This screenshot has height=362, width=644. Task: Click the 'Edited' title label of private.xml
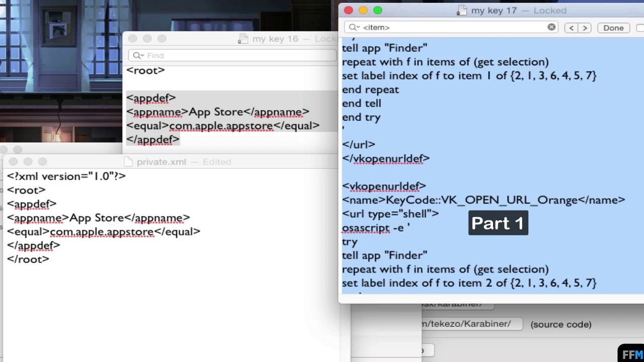217,162
